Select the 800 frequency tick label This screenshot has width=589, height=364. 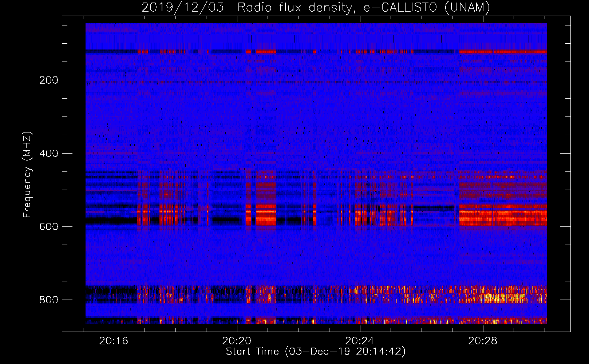(49, 300)
